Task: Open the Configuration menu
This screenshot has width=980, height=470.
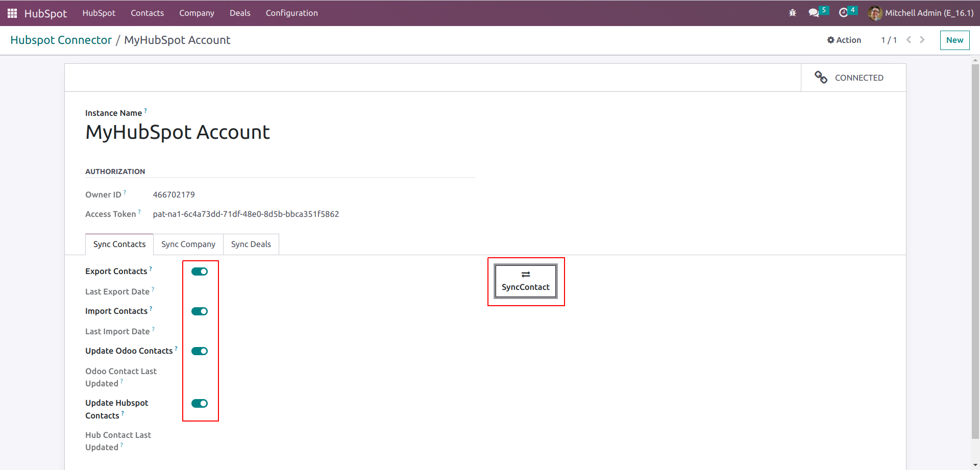Action: (x=291, y=13)
